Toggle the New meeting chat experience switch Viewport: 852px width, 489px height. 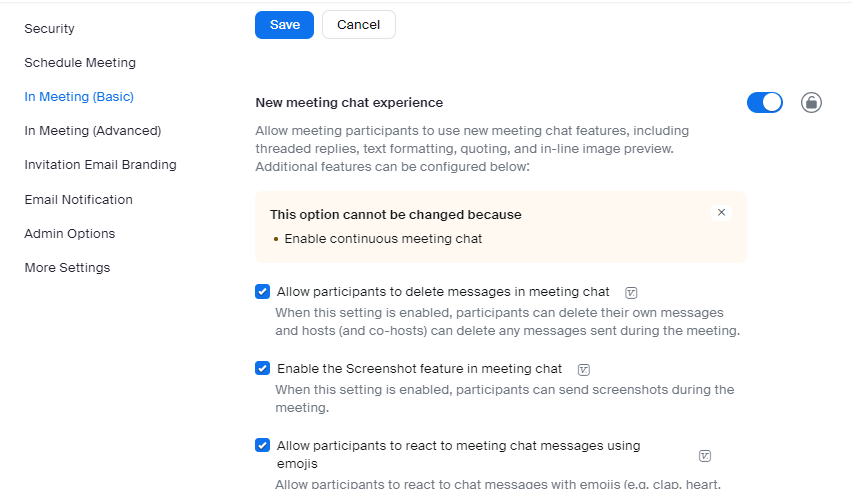(x=765, y=102)
